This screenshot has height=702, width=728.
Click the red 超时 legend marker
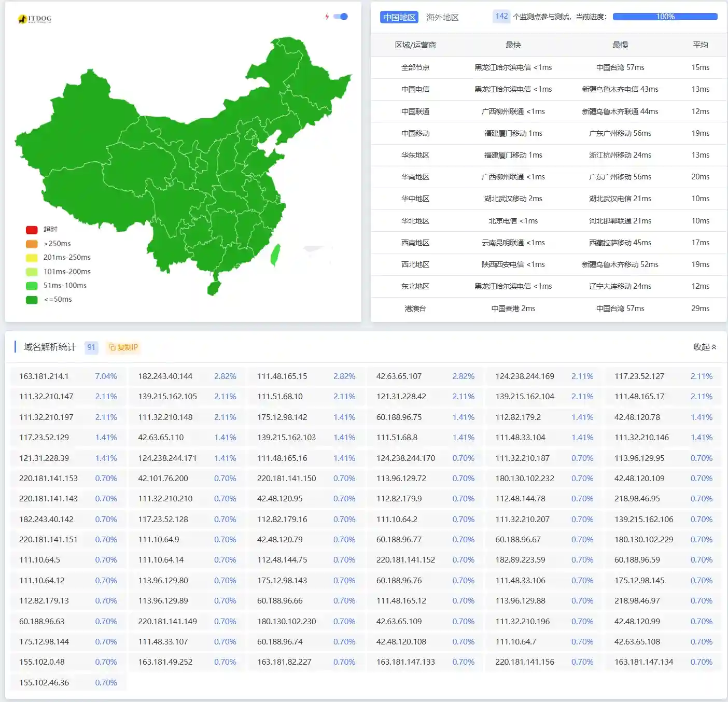(31, 229)
